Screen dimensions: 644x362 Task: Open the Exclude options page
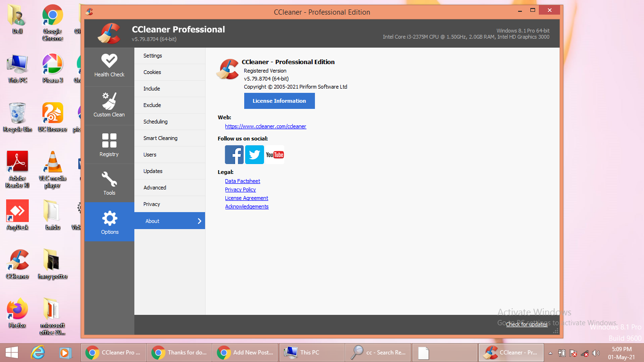170,105
